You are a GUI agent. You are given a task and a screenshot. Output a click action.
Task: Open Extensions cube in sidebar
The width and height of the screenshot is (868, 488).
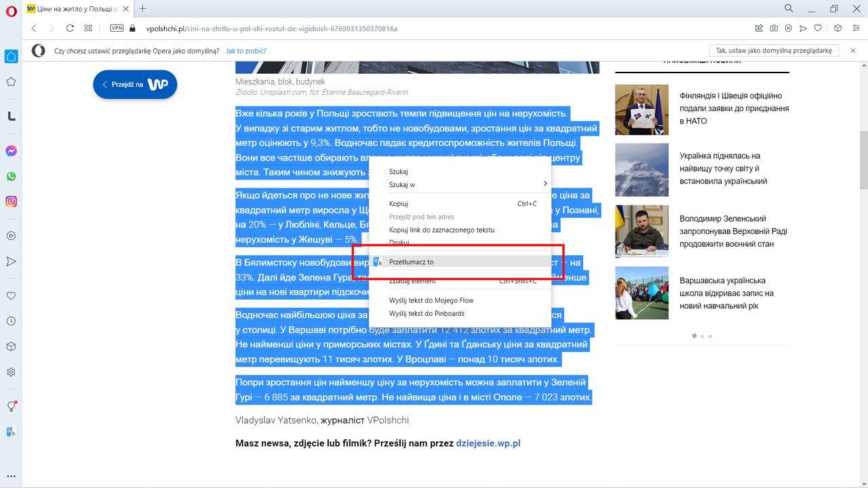coord(11,346)
